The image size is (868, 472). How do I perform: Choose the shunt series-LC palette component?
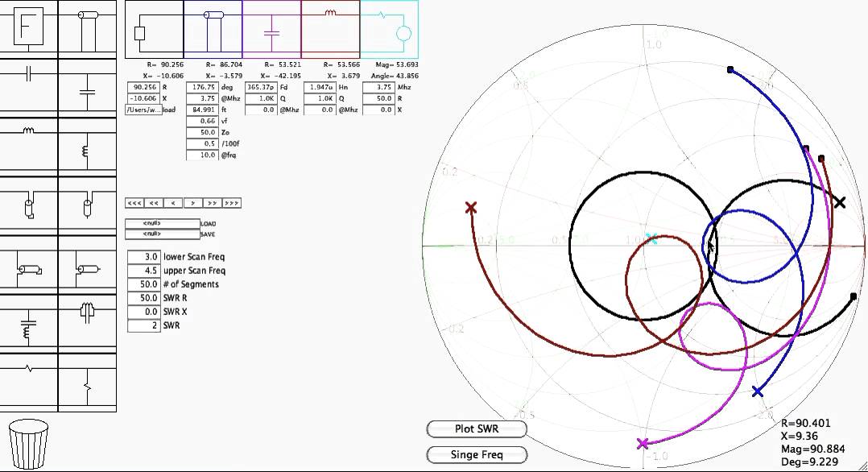coord(28,322)
